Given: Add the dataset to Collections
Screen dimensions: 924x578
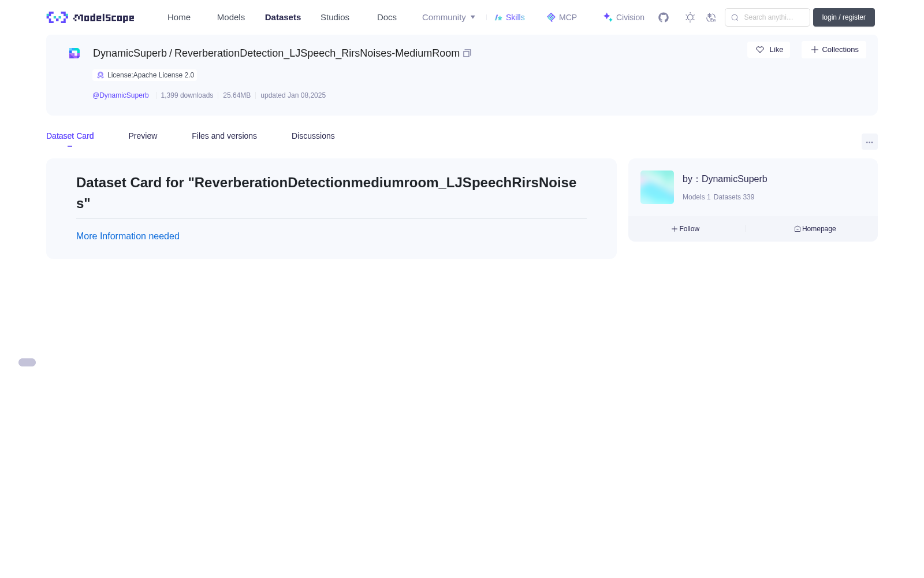Looking at the screenshot, I should pos(834,50).
